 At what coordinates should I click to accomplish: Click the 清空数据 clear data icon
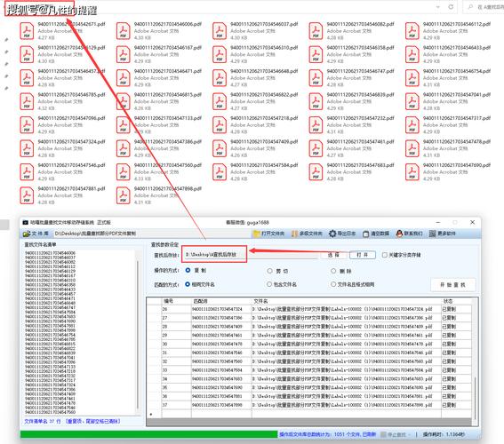coord(366,234)
